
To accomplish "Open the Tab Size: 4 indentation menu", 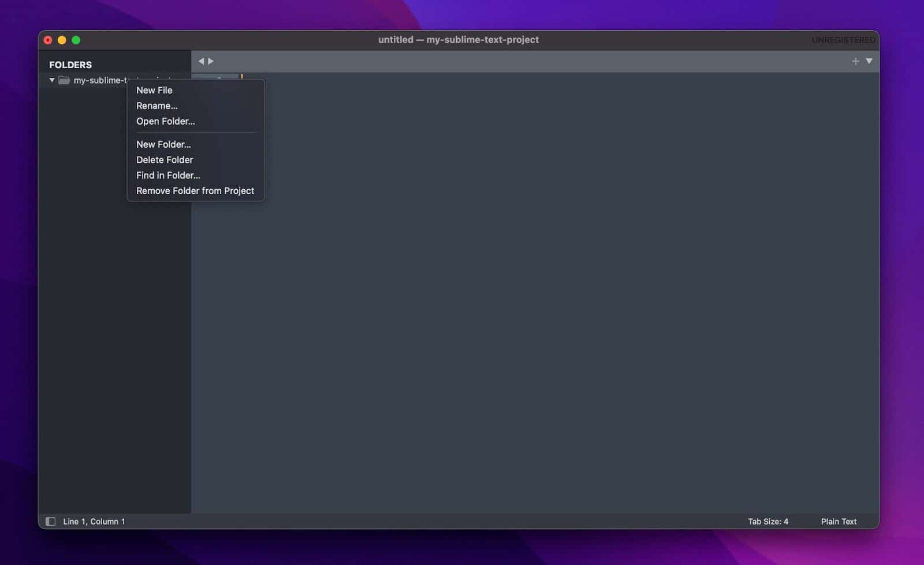I will pos(767,521).
